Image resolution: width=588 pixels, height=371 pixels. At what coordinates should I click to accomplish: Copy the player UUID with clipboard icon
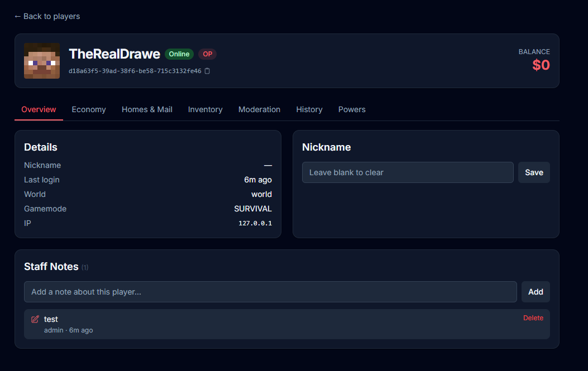pyautogui.click(x=207, y=71)
